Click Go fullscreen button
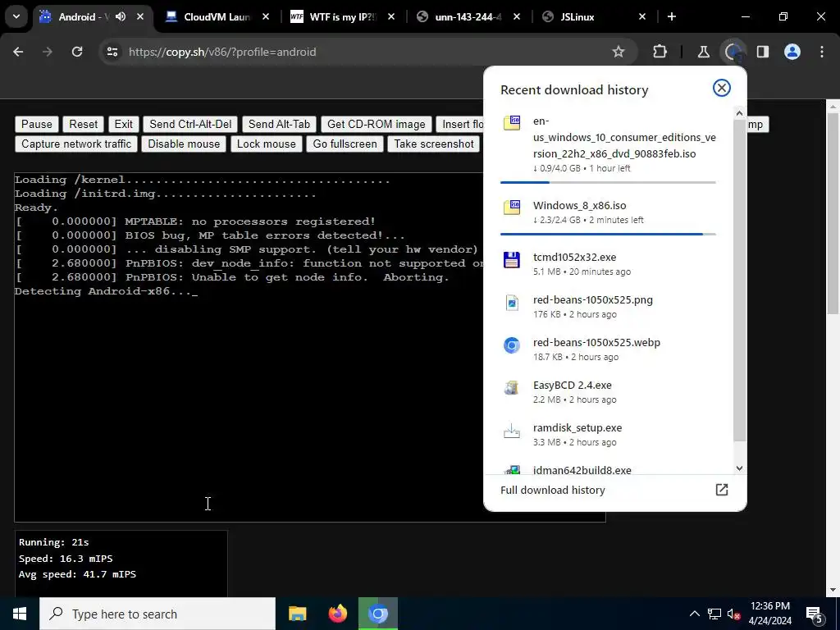Screen dimensions: 840x630 [x=345, y=144]
